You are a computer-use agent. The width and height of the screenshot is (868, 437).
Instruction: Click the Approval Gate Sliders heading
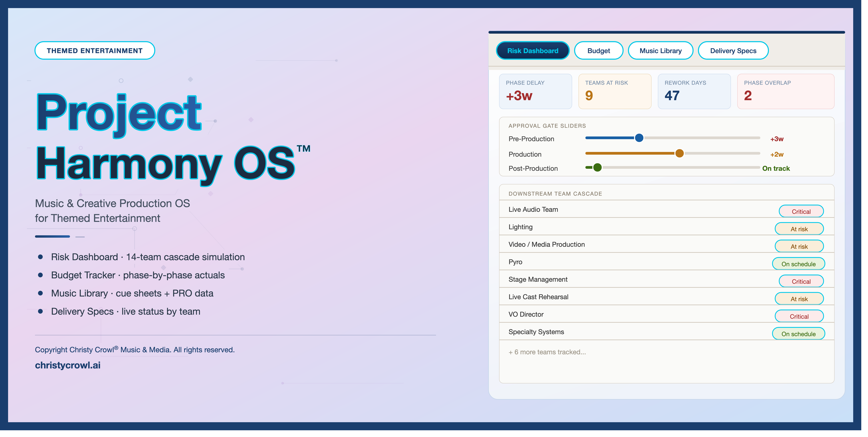[x=547, y=126]
